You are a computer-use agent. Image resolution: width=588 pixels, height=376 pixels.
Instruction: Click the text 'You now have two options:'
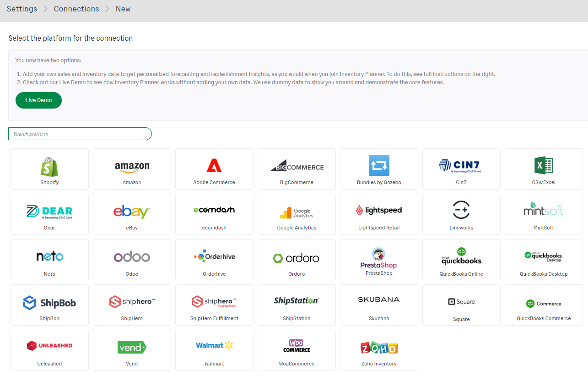[49, 60]
